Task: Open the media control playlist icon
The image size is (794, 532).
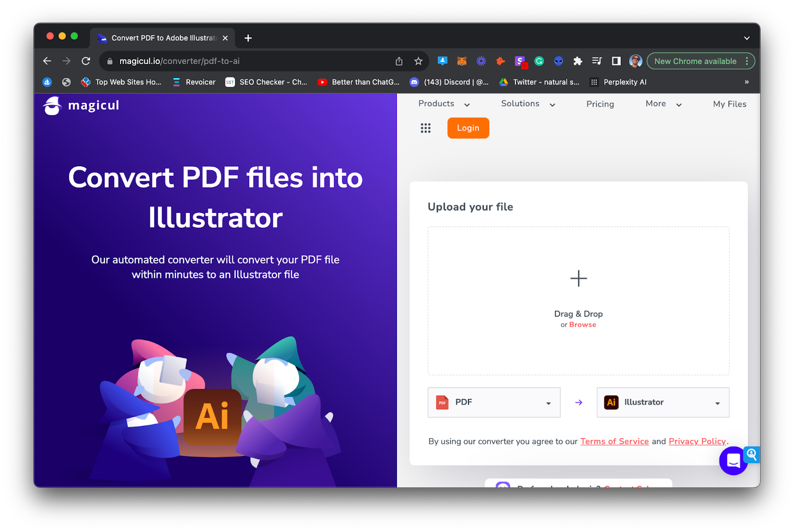Action: click(x=597, y=61)
